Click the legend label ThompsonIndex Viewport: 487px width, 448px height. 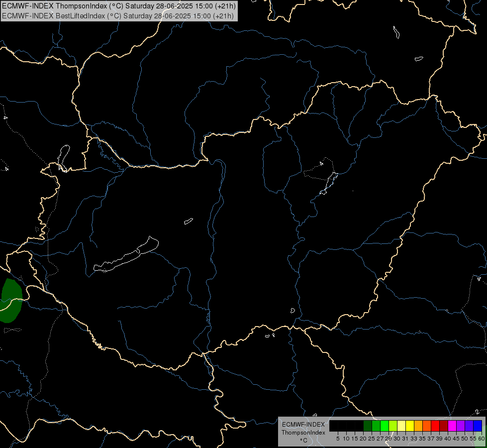coord(303,433)
